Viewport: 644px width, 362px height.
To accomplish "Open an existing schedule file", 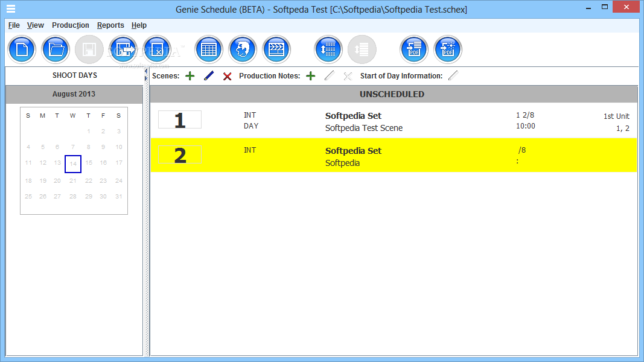I will [x=56, y=49].
